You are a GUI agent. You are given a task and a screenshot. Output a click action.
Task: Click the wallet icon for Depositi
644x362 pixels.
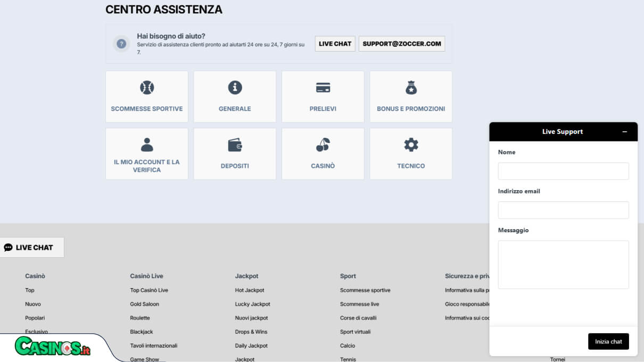tap(235, 145)
